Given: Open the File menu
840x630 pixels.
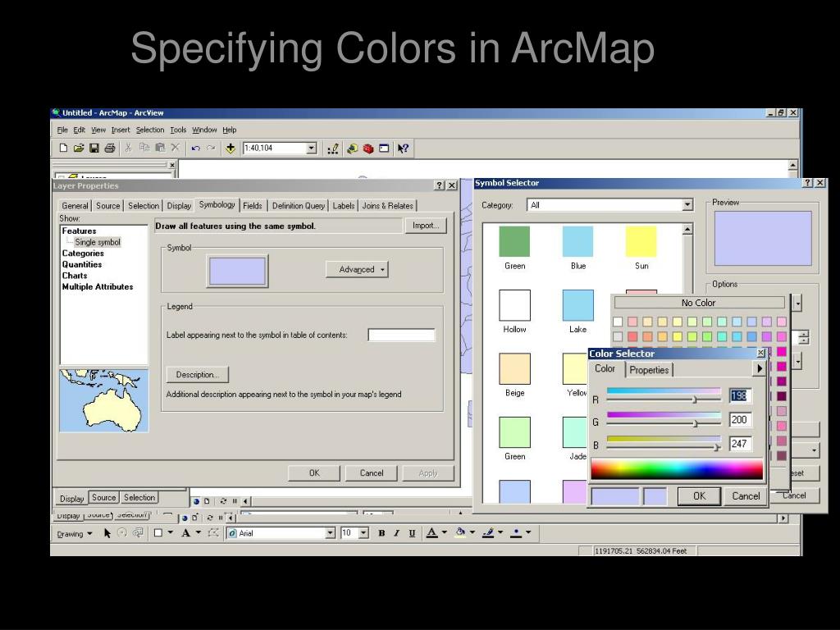Looking at the screenshot, I should pos(62,130).
